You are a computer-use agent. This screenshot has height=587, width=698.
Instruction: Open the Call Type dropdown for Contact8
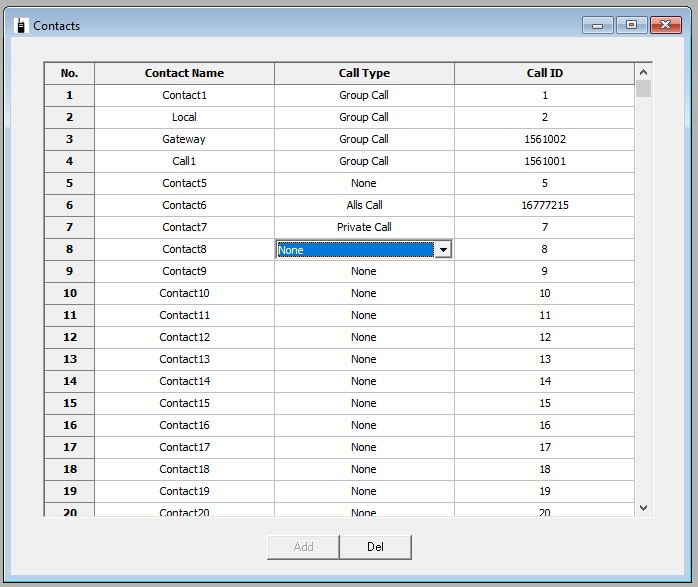(442, 250)
